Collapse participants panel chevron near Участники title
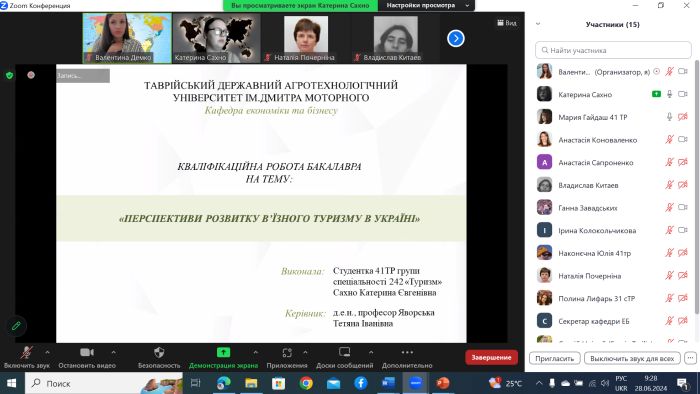The height and width of the screenshot is (394, 700). (538, 24)
